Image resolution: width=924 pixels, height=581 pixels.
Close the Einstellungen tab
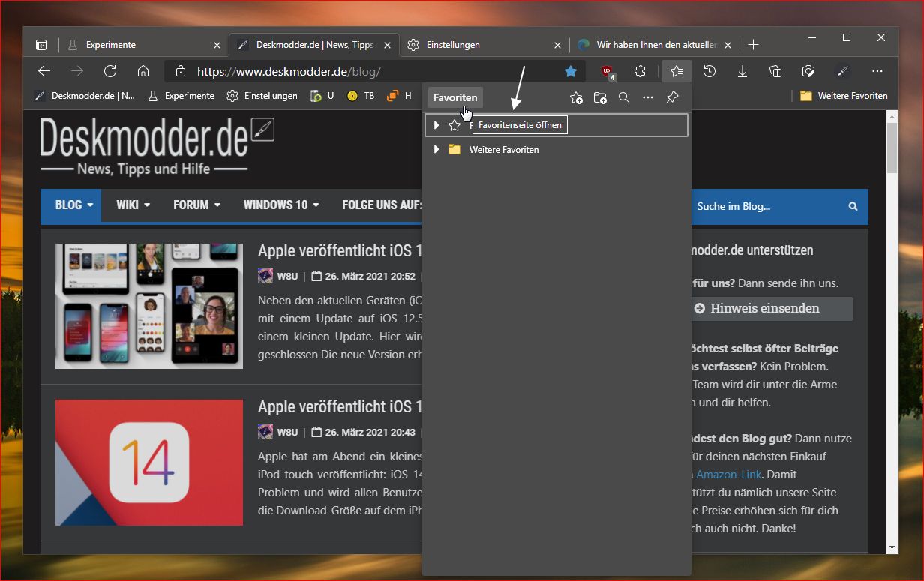[557, 45]
